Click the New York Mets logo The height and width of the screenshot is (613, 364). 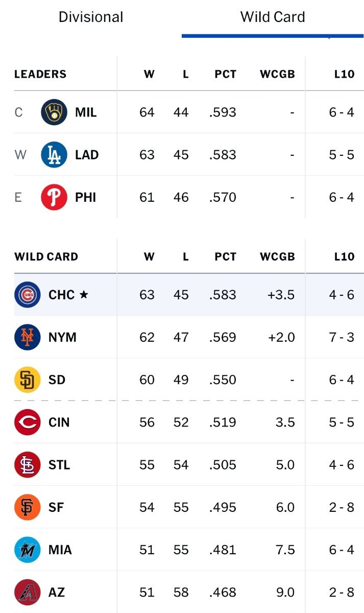[x=28, y=337]
